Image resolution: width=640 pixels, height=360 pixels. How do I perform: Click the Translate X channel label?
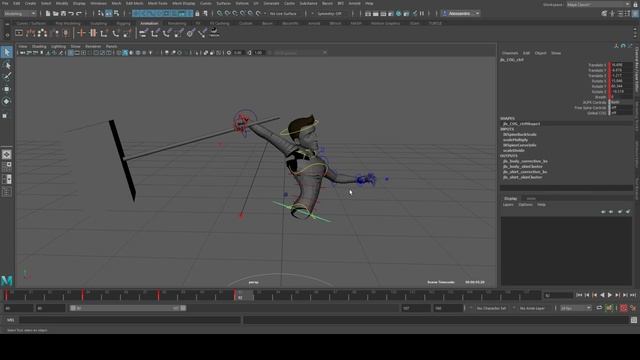coord(597,65)
